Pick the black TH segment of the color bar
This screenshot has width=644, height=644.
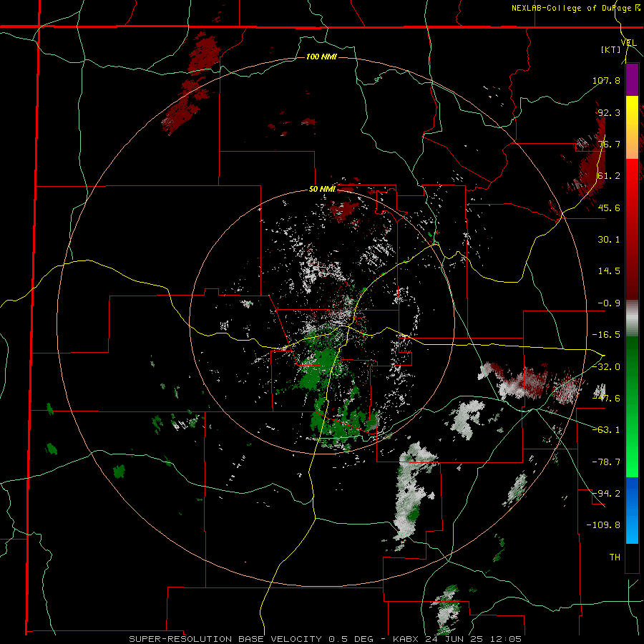pyautogui.click(x=632, y=557)
